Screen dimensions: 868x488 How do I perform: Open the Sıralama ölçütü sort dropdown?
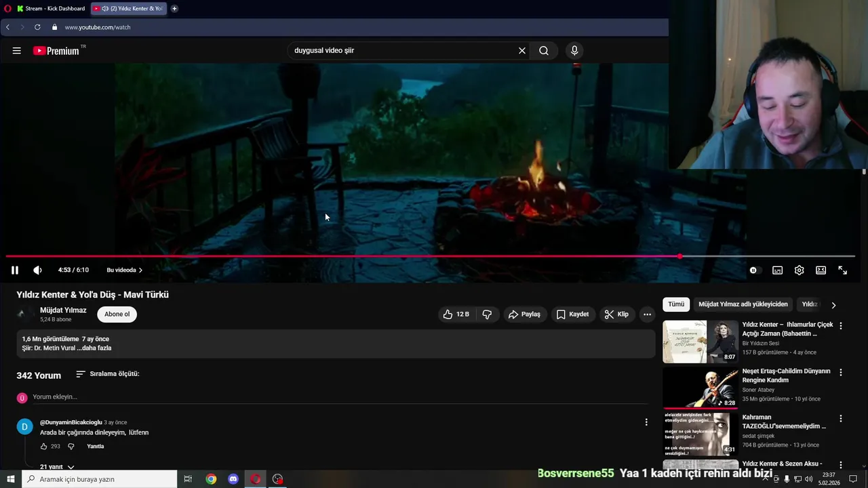[x=107, y=374]
